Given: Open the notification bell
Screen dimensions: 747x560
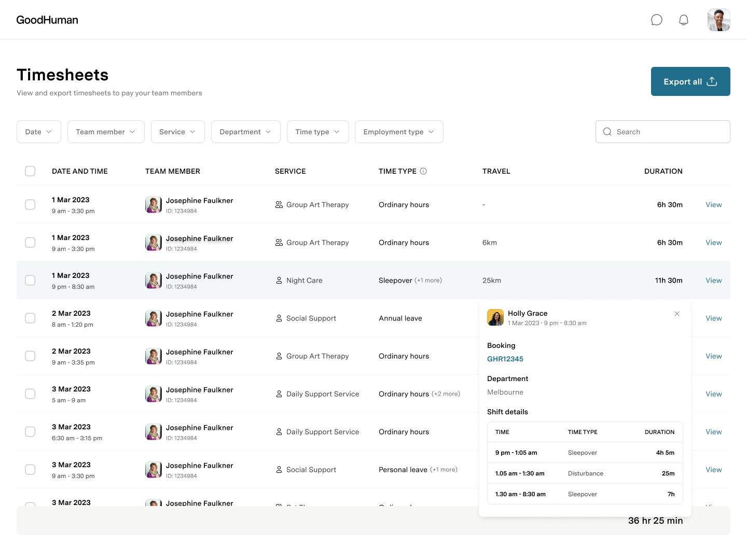Looking at the screenshot, I should [684, 20].
